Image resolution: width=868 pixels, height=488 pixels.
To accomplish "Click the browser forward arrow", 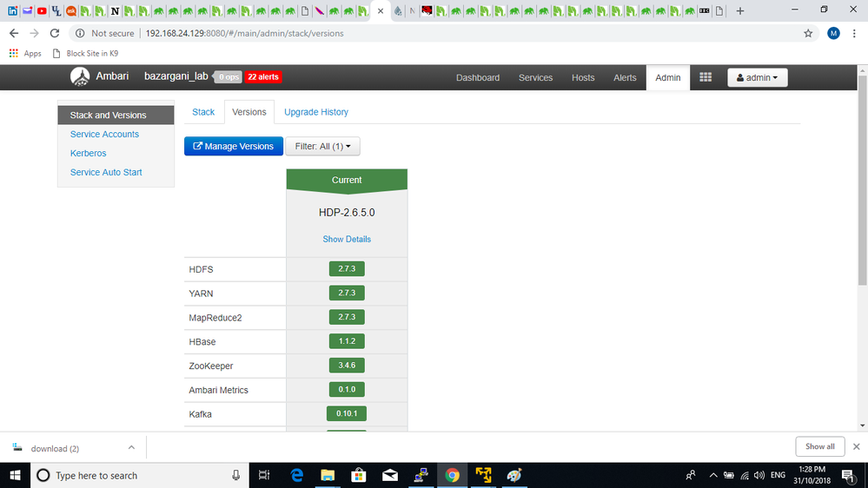I will 35,33.
